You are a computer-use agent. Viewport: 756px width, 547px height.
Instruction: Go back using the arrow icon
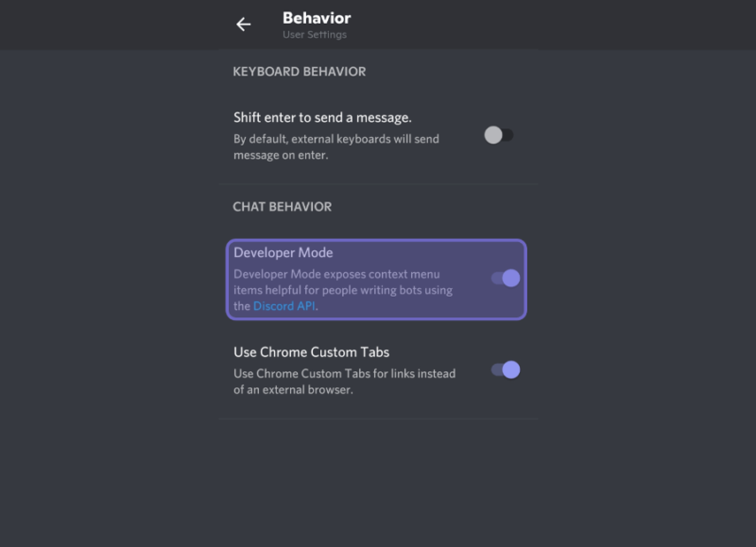[244, 25]
